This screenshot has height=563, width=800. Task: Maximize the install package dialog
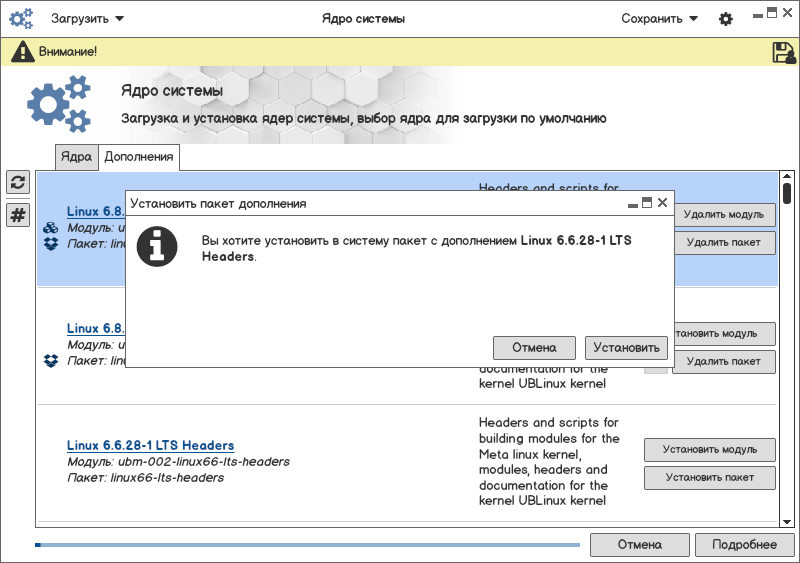[x=647, y=202]
